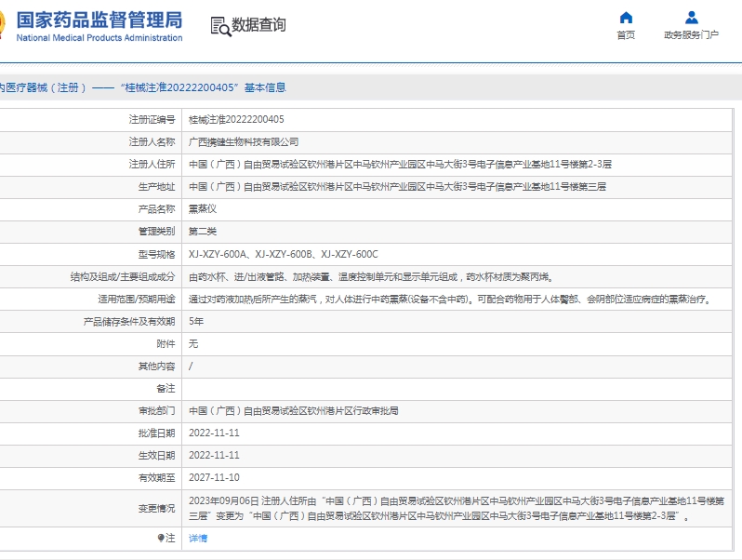This screenshot has width=742, height=560.
Task: Click the 型号规格 label cell
Action: click(x=90, y=254)
